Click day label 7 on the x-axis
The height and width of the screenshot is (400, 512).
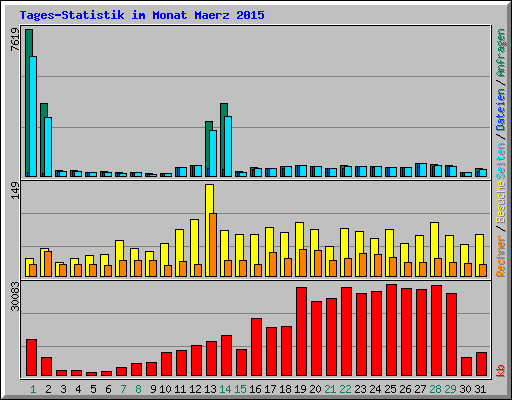coord(123,389)
